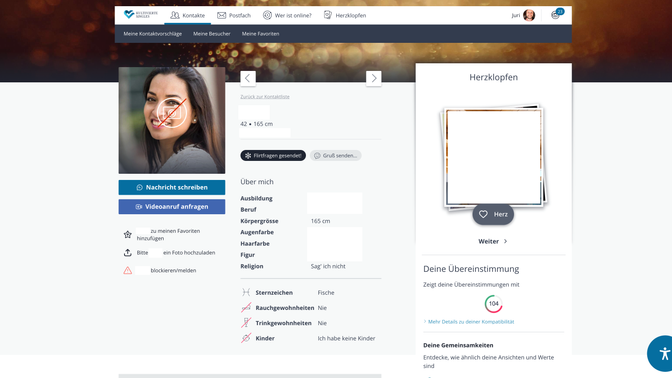Select Meine Besucher submenu

tap(212, 34)
